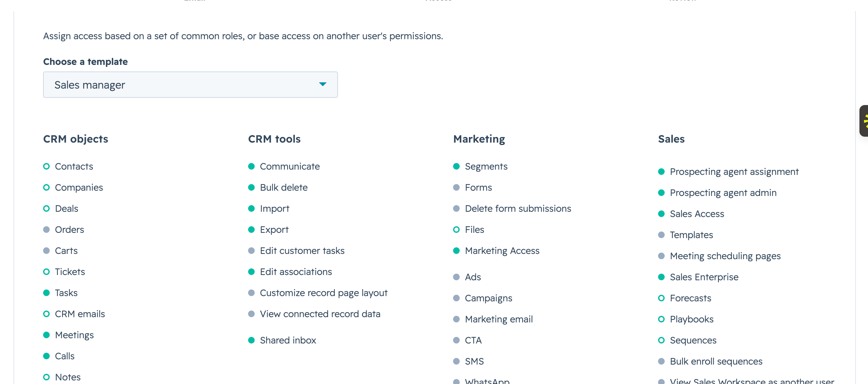Open the Sales manager template dropdown
The width and height of the screenshot is (868, 384).
coord(190,85)
